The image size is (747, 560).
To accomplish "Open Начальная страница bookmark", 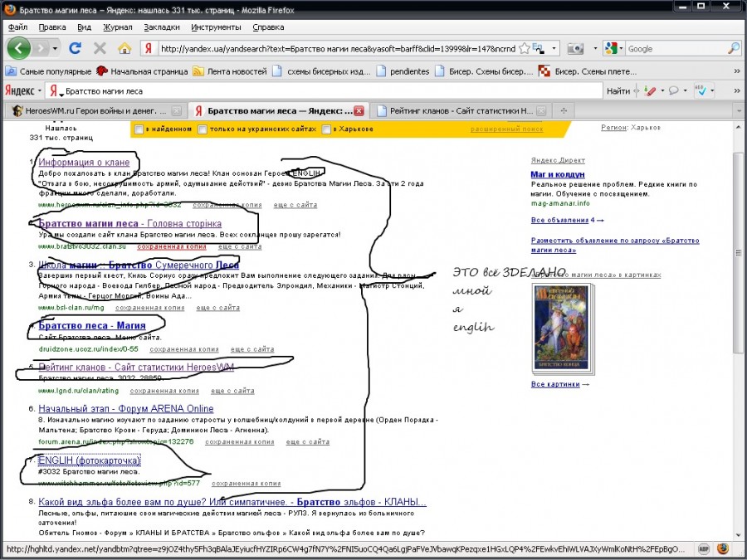I will coord(142,71).
